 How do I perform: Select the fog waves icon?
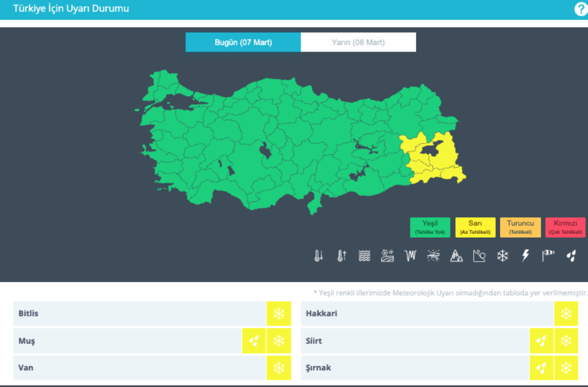point(364,256)
